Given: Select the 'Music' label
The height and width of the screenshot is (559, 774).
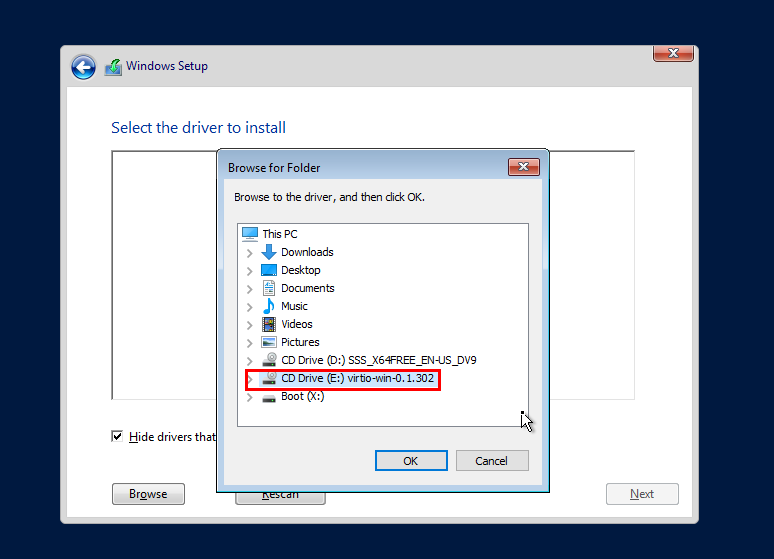Looking at the screenshot, I should point(294,306).
